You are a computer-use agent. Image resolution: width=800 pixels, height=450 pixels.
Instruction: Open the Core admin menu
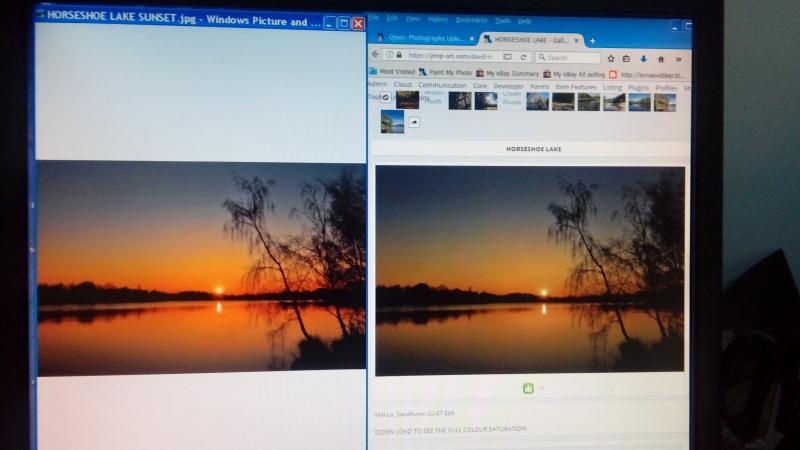[x=480, y=86]
